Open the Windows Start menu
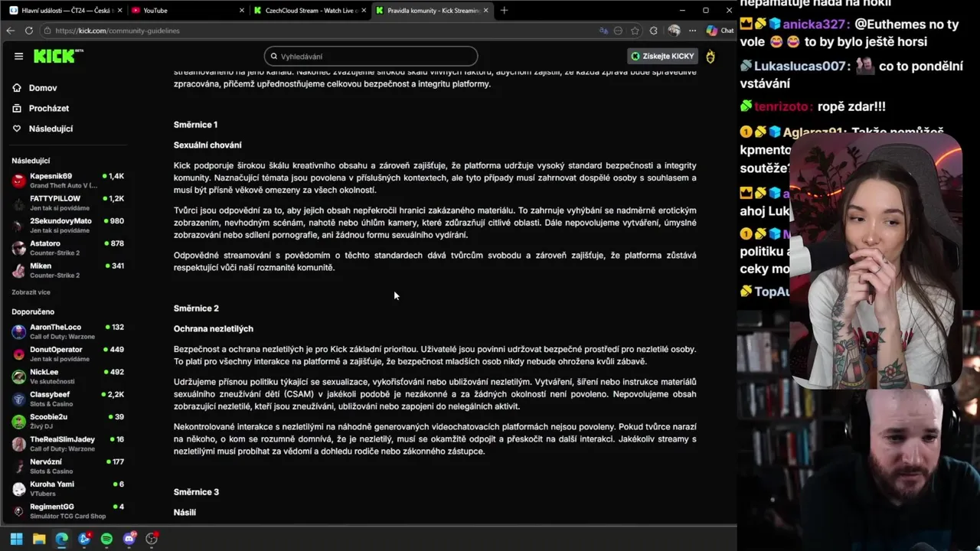The height and width of the screenshot is (551, 980). [16, 539]
